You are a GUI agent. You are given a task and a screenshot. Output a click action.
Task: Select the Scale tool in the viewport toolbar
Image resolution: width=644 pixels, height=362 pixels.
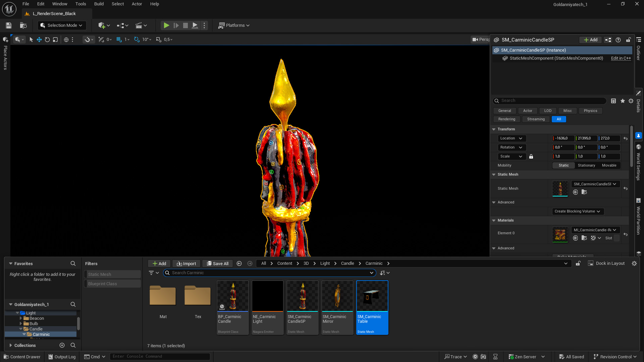[55, 40]
